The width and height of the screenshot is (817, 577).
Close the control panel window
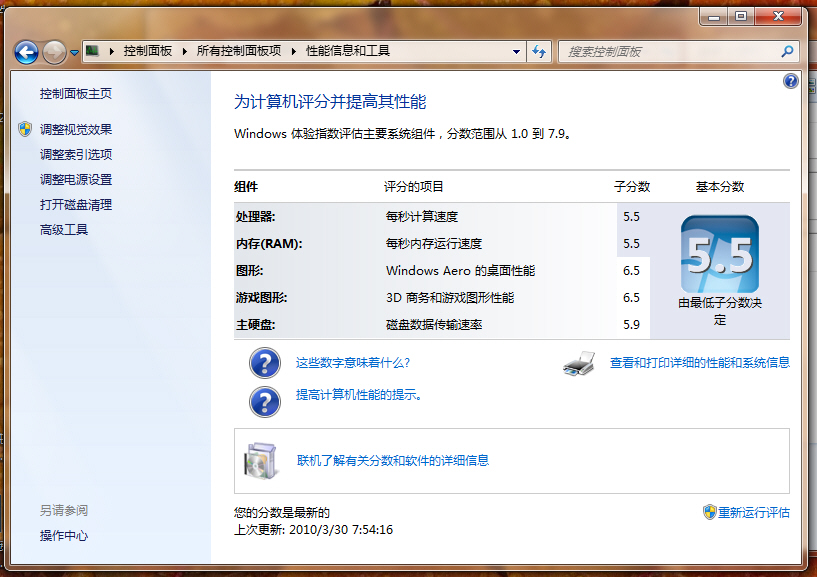778,17
